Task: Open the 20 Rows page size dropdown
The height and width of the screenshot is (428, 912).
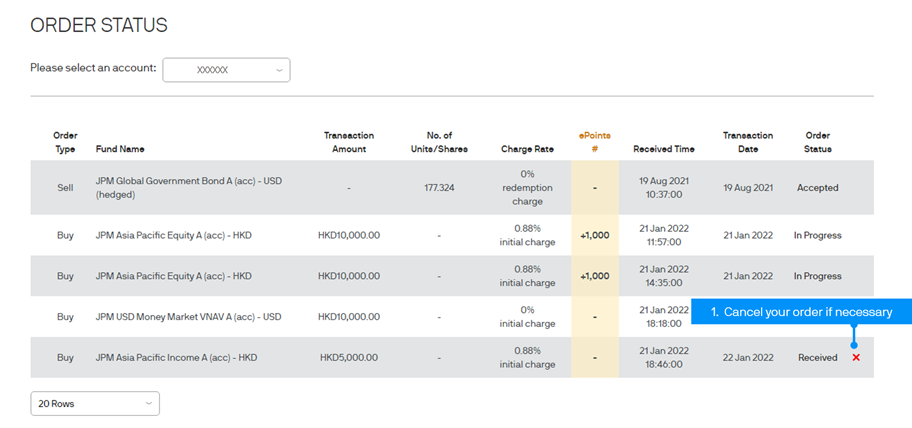Action: click(x=95, y=404)
